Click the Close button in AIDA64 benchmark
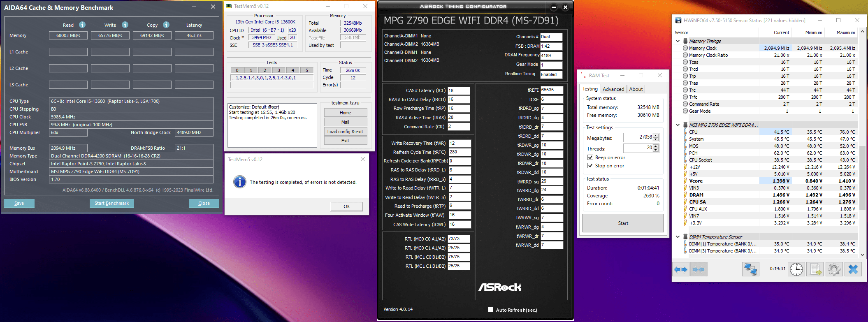Screen dimensions: 868x322 pos(204,203)
